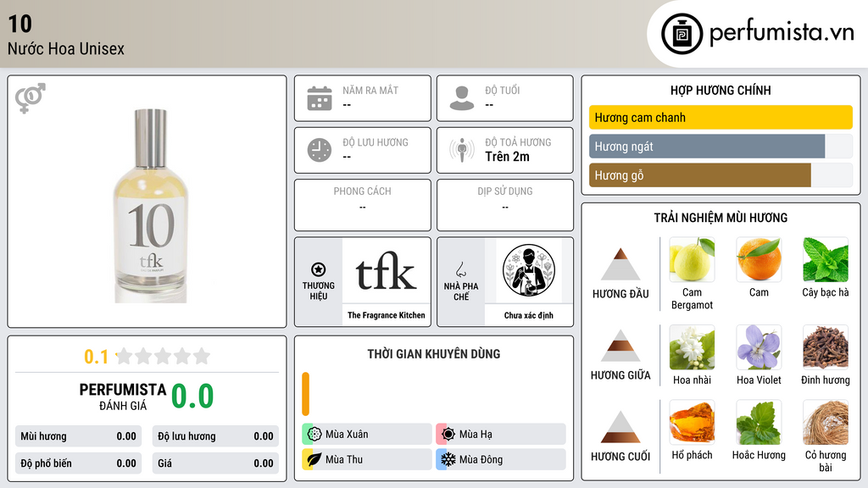The image size is (868, 488).
Task: Click the Hương đầu pyramid icon
Action: (620, 264)
